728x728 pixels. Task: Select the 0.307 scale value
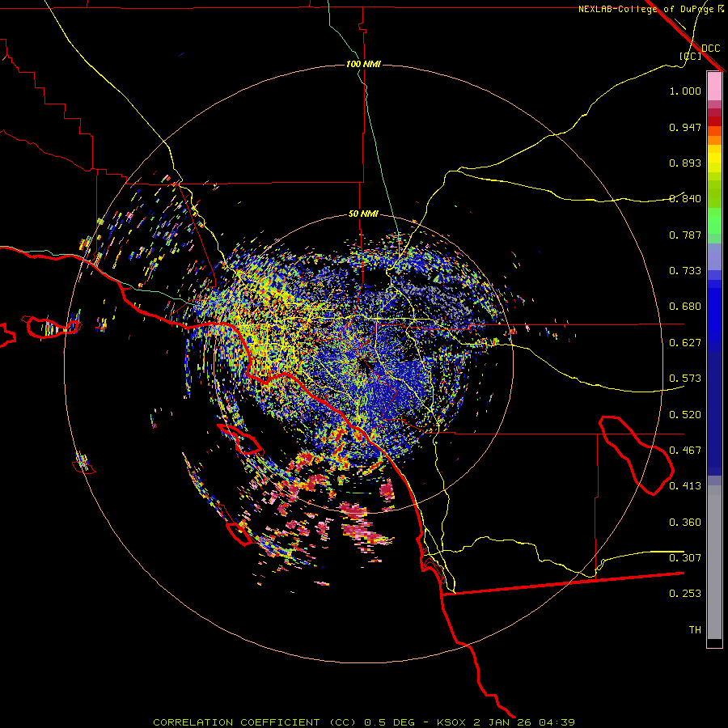click(685, 558)
